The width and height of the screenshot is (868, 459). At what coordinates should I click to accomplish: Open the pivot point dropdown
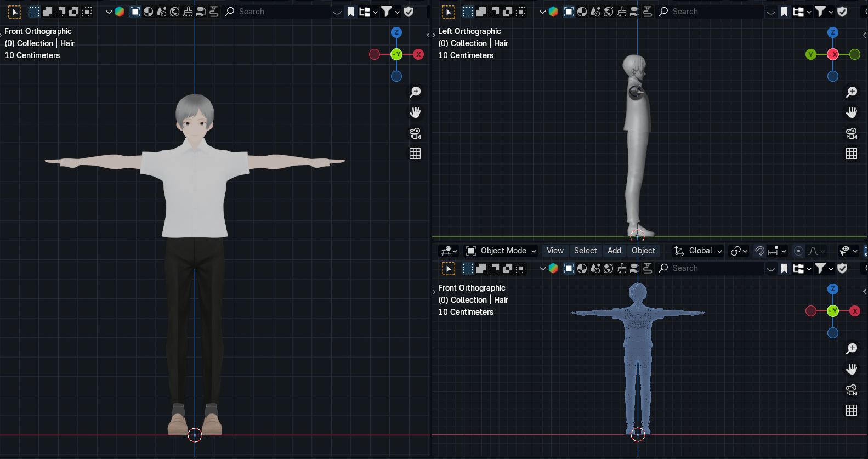pos(739,251)
